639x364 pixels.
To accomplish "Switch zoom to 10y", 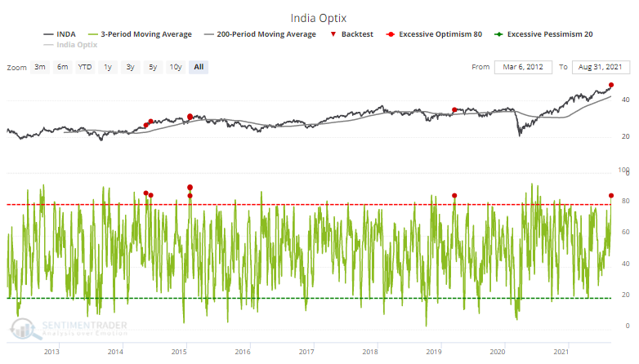I will click(175, 67).
